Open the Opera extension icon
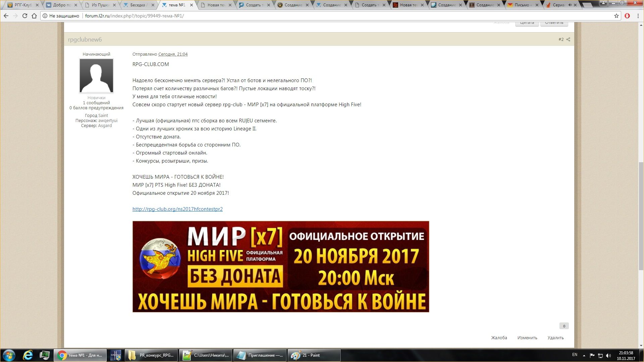Screen dimensions: 644x362 click(x=627, y=16)
